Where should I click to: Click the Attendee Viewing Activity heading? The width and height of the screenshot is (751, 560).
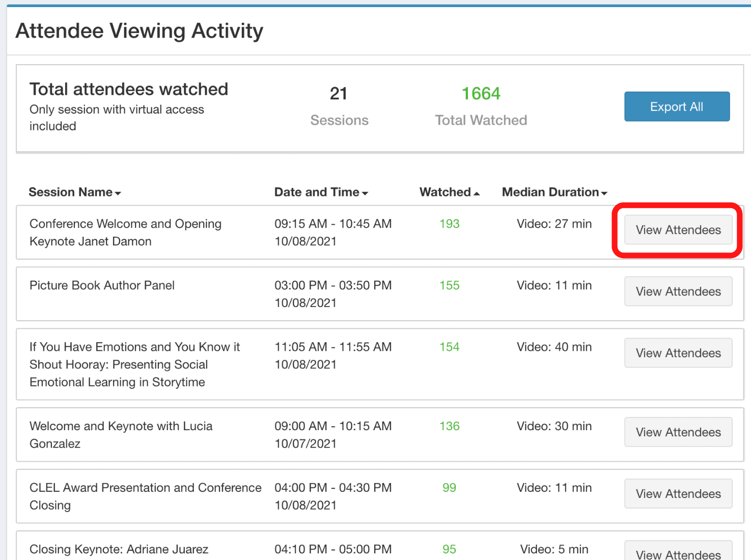coord(140,31)
